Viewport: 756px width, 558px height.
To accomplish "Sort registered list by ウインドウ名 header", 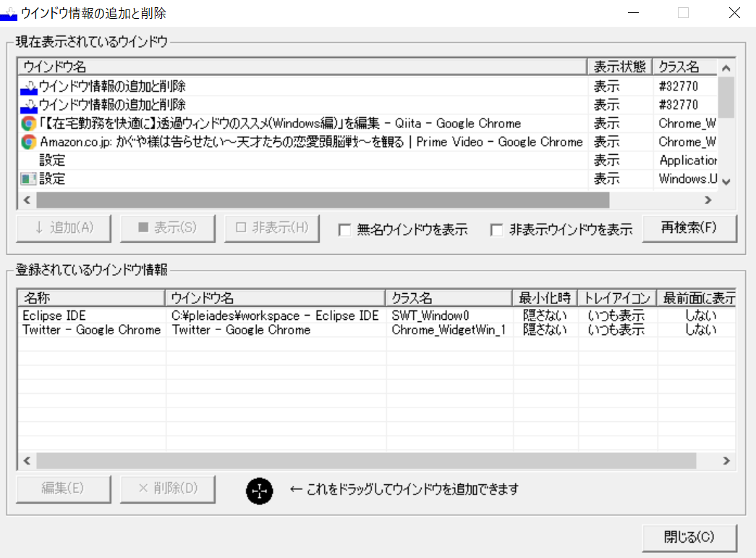I will click(275, 298).
